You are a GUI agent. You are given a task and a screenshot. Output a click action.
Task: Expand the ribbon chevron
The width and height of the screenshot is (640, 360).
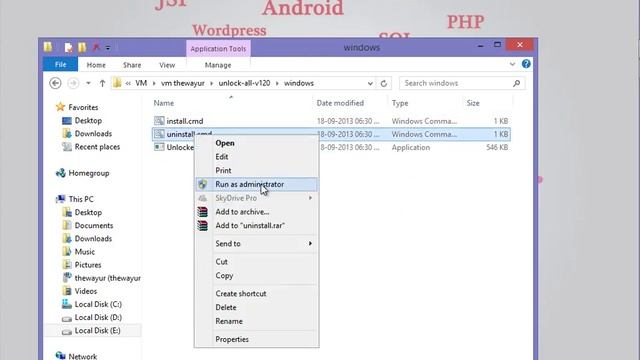pos(512,64)
